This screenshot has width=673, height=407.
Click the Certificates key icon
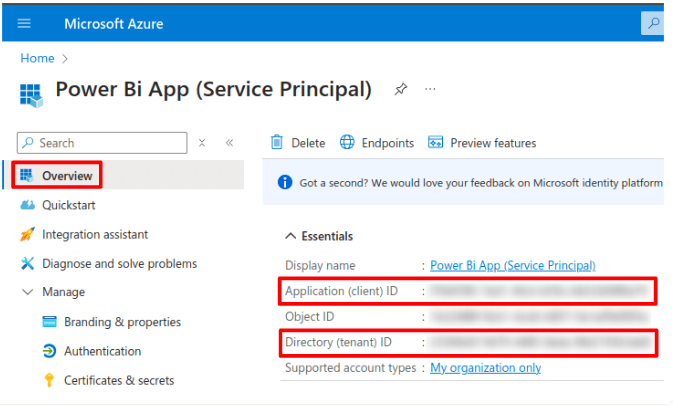point(49,380)
